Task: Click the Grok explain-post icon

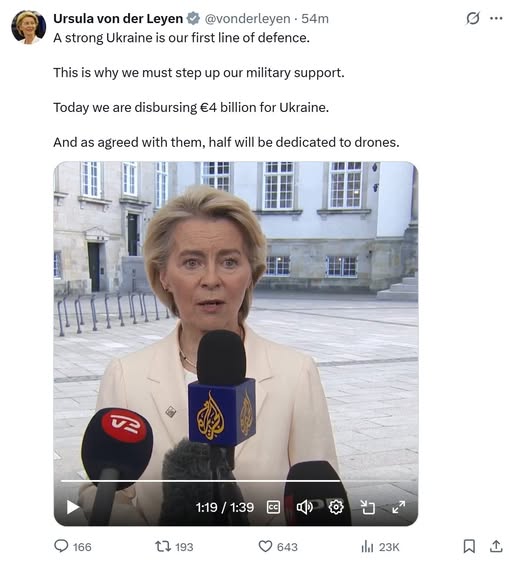Action: pyautogui.click(x=473, y=18)
